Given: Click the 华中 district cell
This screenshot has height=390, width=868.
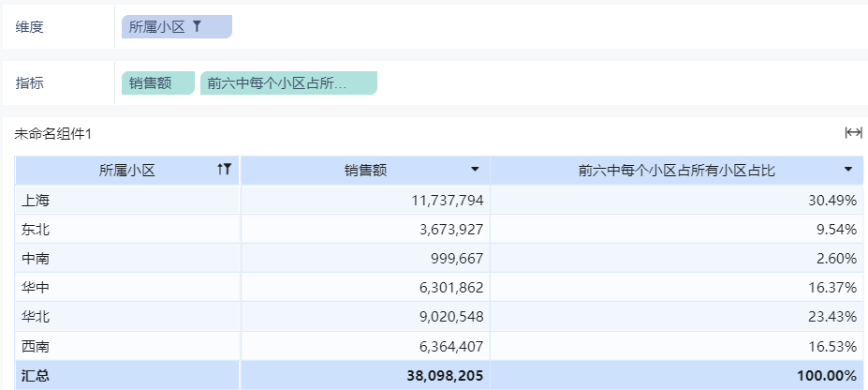Looking at the screenshot, I should coord(36,288).
